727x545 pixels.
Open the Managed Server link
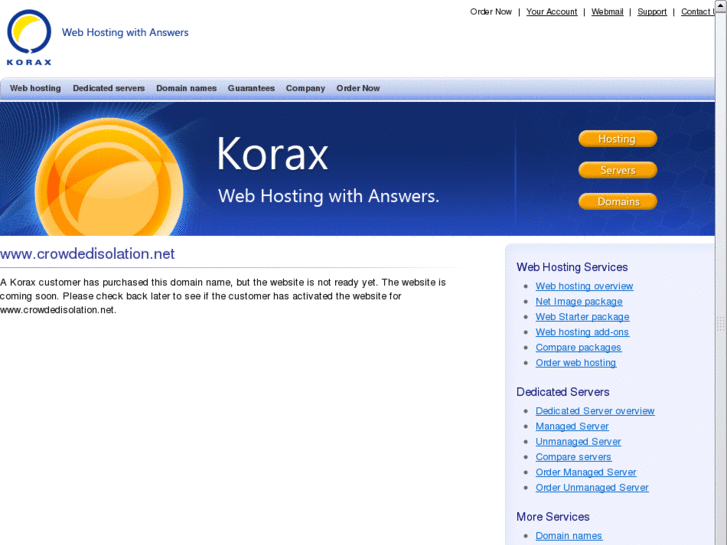[x=572, y=426]
